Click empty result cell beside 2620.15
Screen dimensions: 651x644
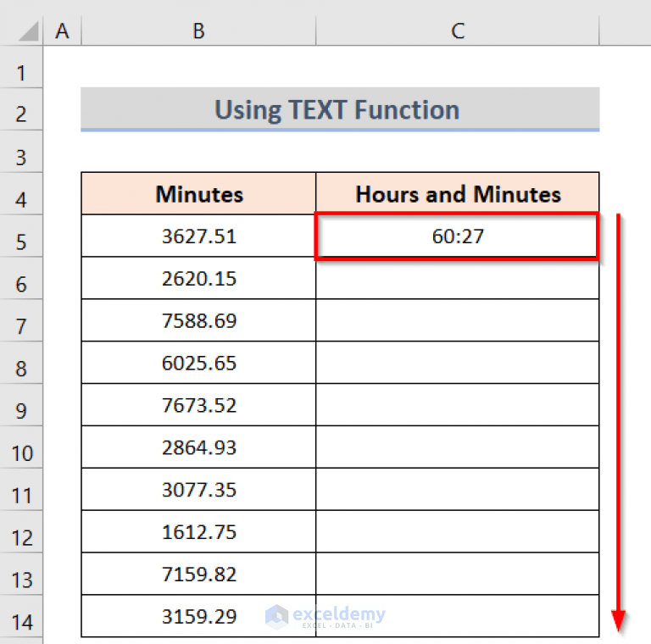coord(458,279)
